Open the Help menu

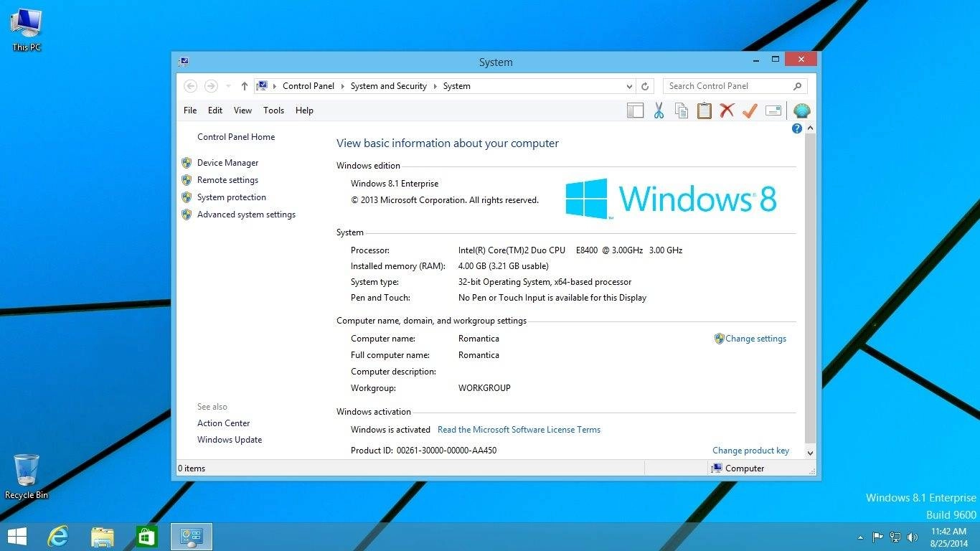pos(304,110)
